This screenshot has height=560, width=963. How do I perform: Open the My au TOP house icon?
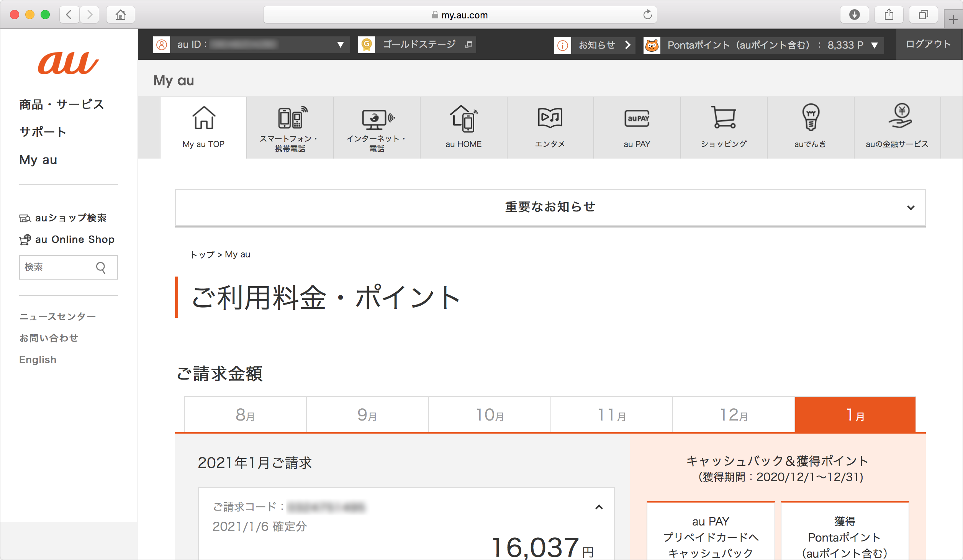coord(203,118)
